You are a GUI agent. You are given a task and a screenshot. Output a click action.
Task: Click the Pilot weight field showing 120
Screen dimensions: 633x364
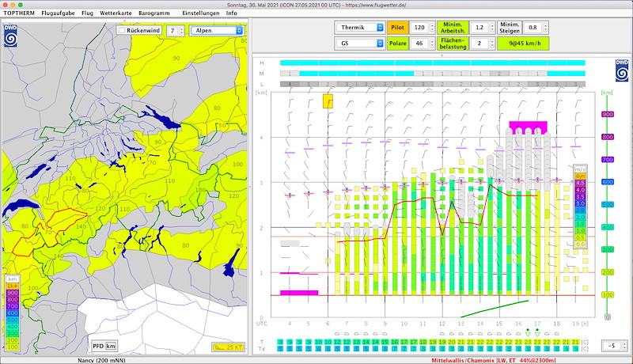419,28
